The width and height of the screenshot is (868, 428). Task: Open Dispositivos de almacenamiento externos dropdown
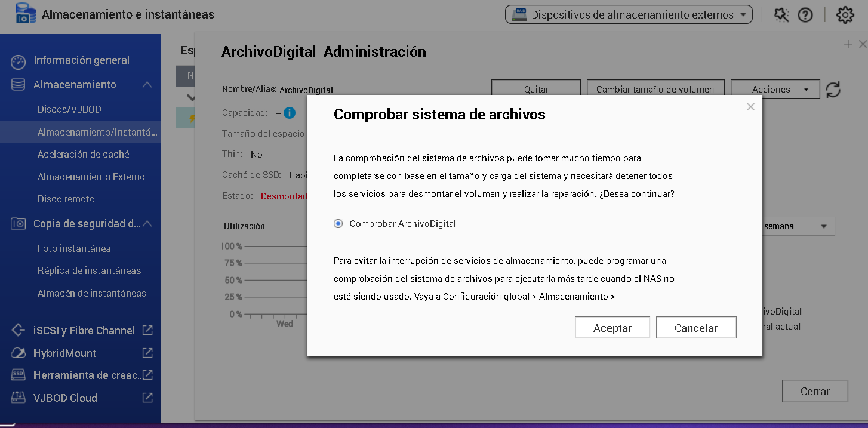coord(629,15)
